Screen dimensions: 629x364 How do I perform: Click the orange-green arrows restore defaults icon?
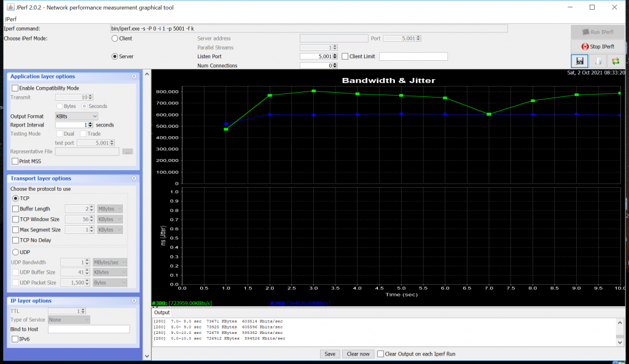click(615, 61)
